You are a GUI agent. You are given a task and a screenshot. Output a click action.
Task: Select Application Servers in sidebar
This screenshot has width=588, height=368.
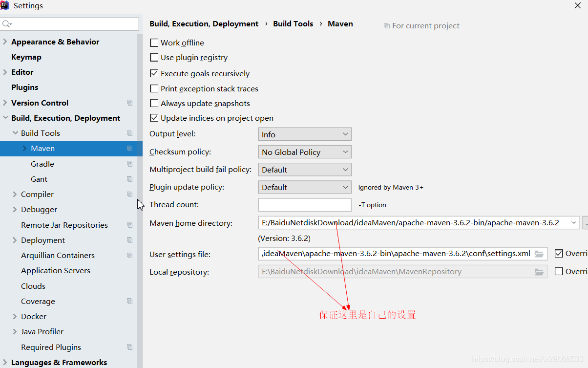56,270
